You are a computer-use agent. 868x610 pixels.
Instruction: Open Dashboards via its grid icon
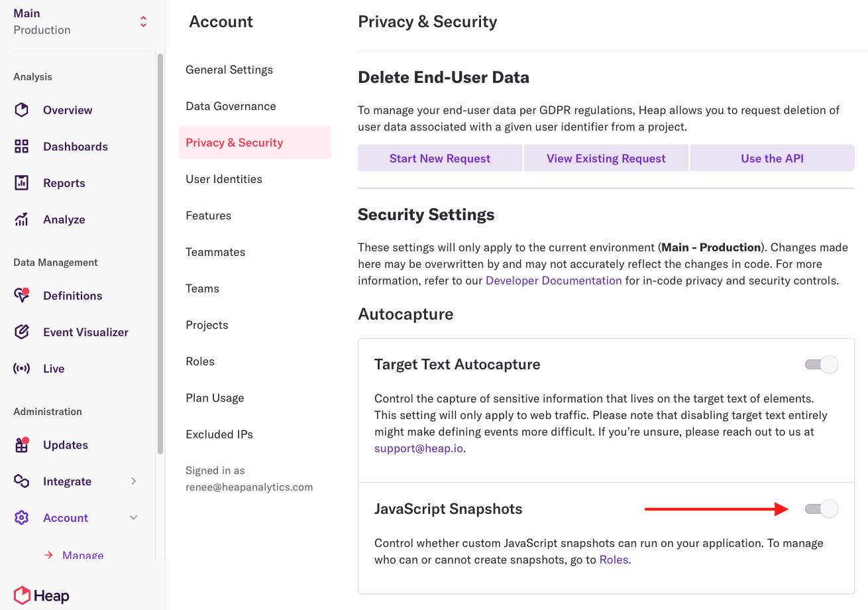(21, 147)
